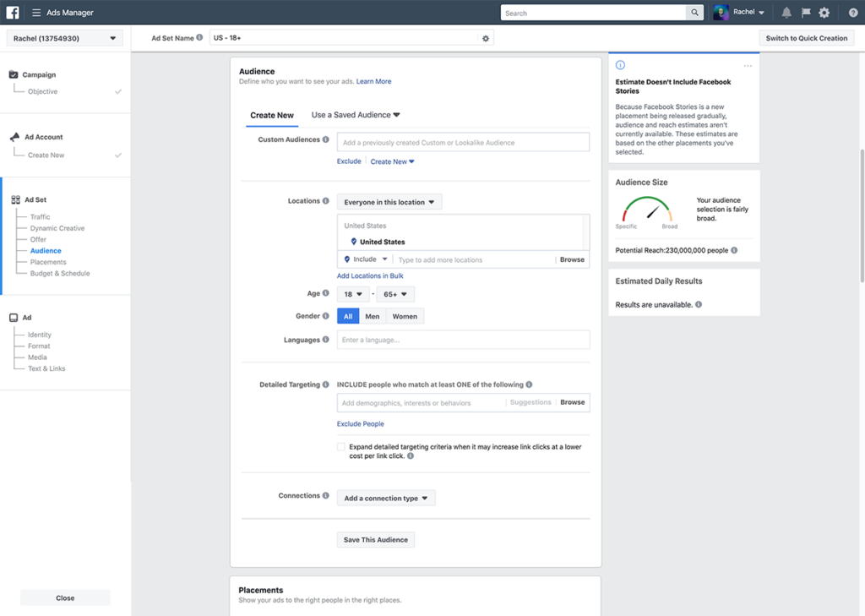Select Women gender option
The width and height of the screenshot is (865, 616).
[x=405, y=316]
